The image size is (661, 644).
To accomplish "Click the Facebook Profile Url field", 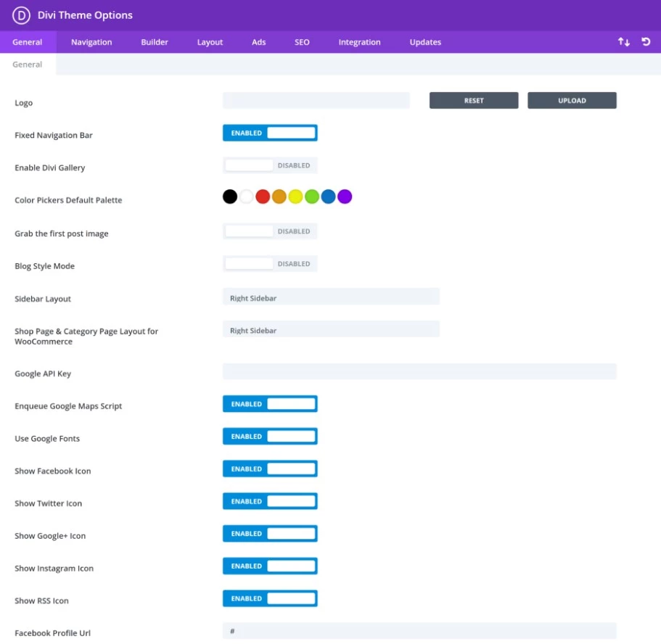I will [x=419, y=631].
